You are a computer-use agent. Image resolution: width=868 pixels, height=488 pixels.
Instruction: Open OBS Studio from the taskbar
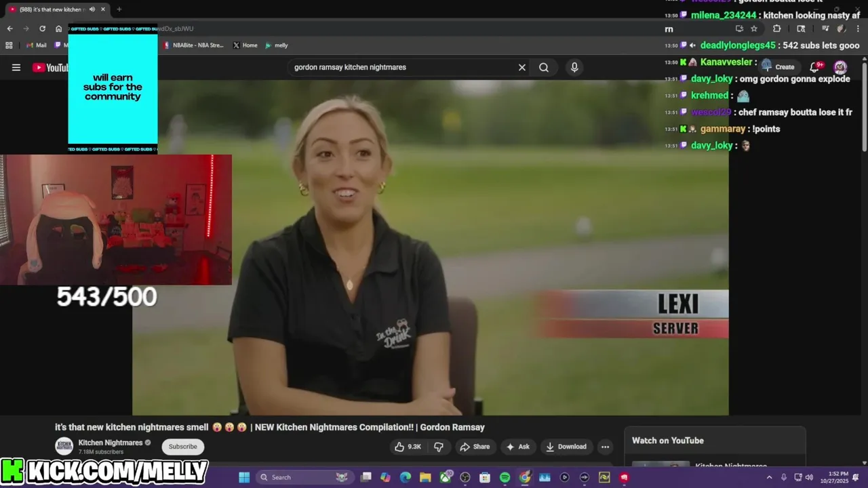465,477
